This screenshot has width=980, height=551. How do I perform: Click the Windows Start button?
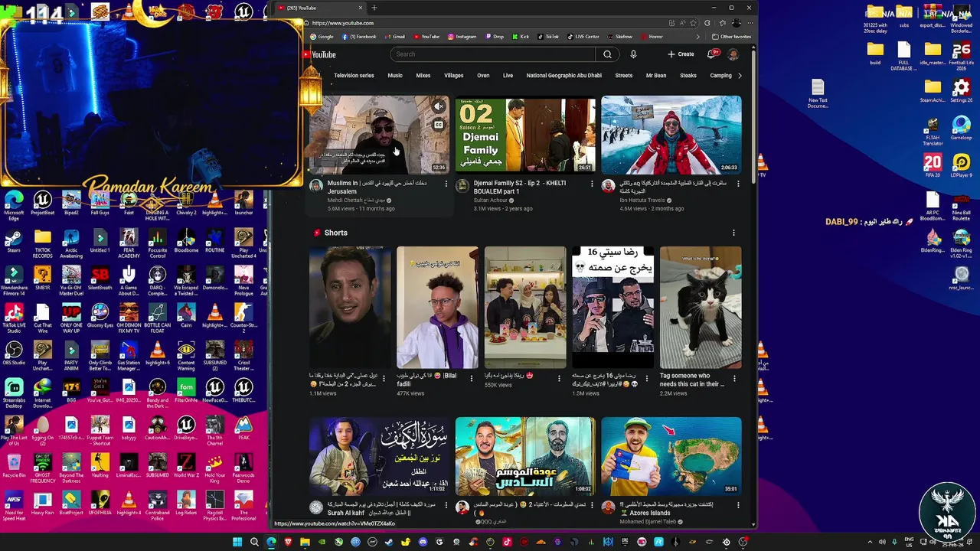click(237, 542)
